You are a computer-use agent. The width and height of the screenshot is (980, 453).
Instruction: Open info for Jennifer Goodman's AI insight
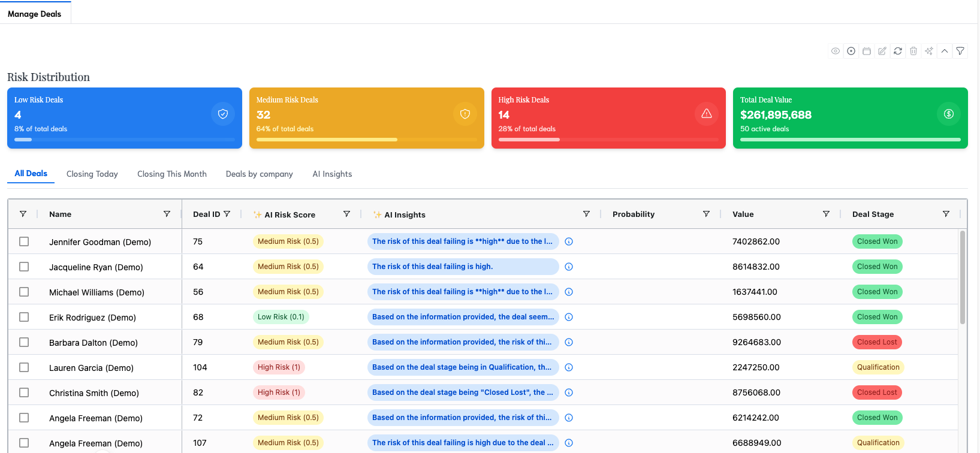(x=569, y=241)
